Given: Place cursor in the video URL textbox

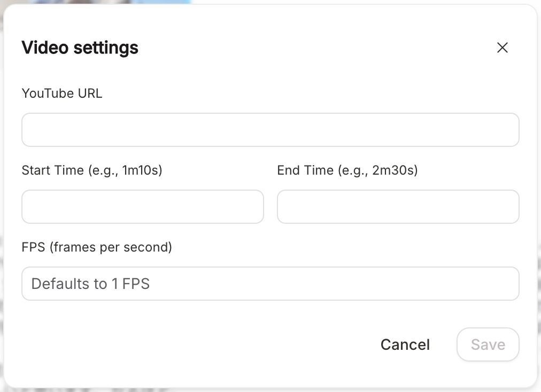Looking at the screenshot, I should 270,130.
